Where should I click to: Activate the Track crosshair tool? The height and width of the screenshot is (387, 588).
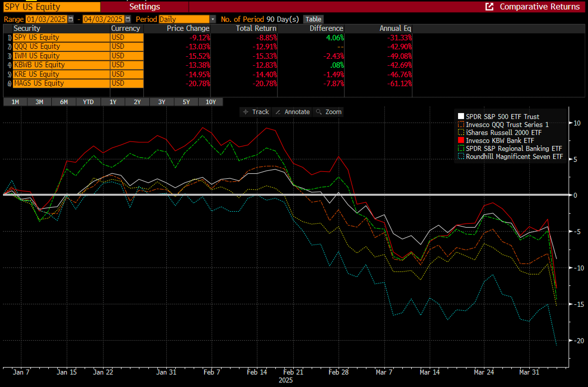pyautogui.click(x=256, y=112)
